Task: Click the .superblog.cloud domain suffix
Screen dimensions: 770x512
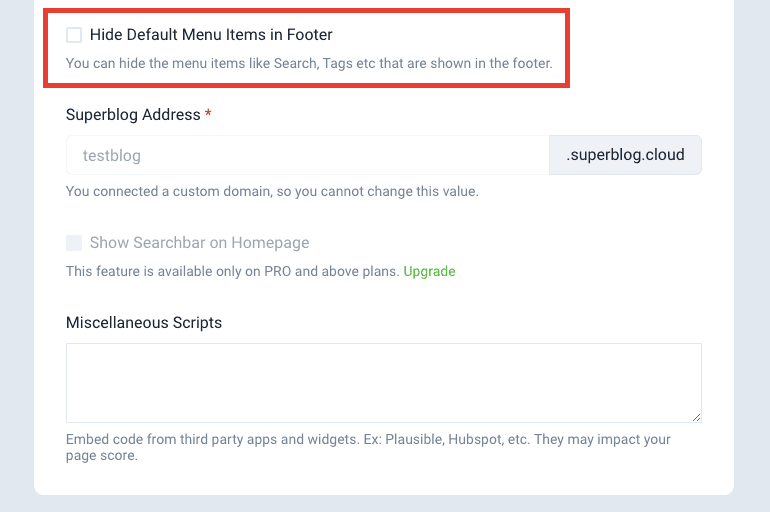Action: pos(625,155)
